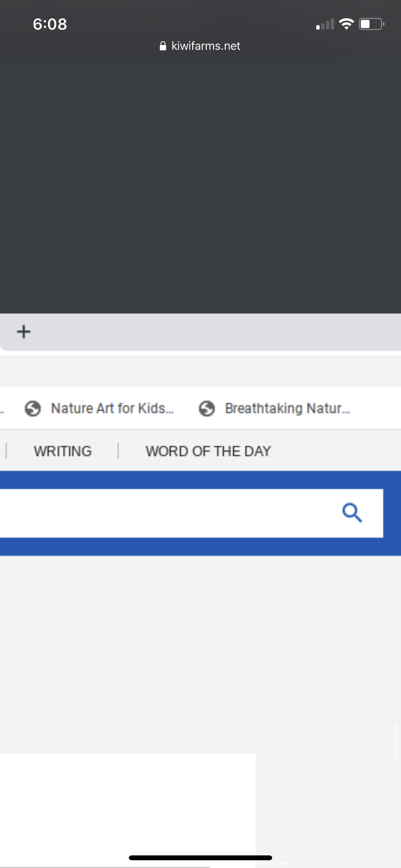The image size is (401, 868).
Task: Tap the home indicator bar
Action: pos(200,858)
